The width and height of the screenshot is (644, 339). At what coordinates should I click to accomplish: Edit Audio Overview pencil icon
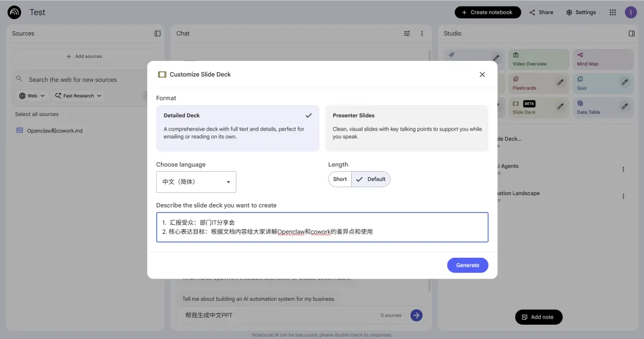[x=496, y=58]
